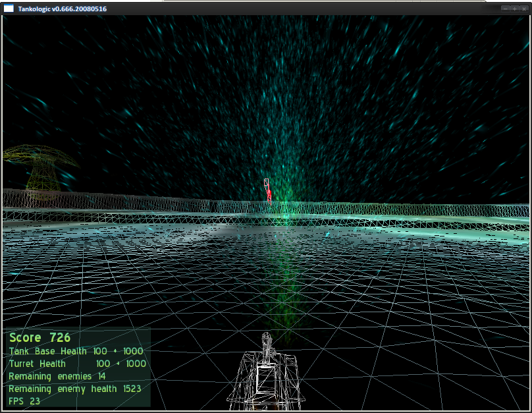Click the Remaining enemy health 1523 text
532x413 pixels.
pyautogui.click(x=74, y=389)
